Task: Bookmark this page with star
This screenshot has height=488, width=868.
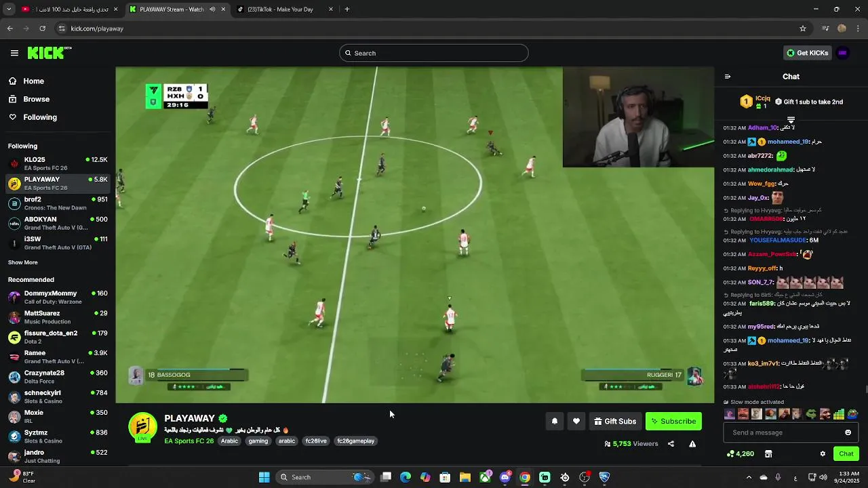Action: (x=803, y=28)
